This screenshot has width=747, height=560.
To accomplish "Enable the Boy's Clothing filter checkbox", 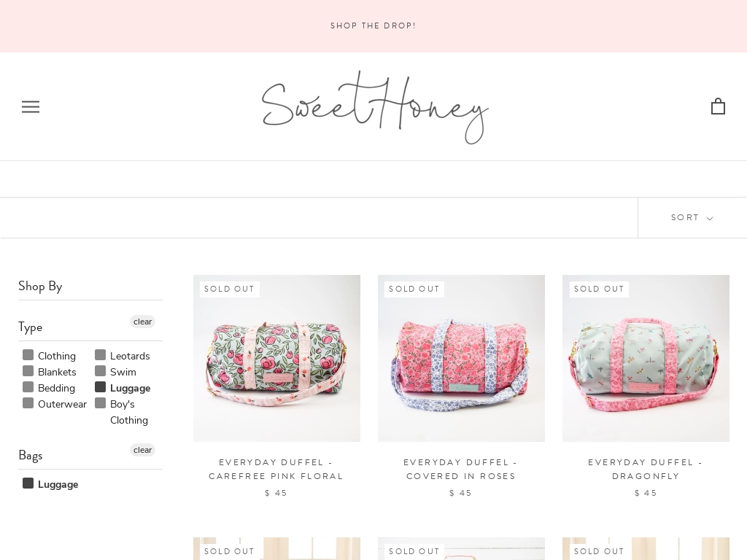I will (100, 403).
